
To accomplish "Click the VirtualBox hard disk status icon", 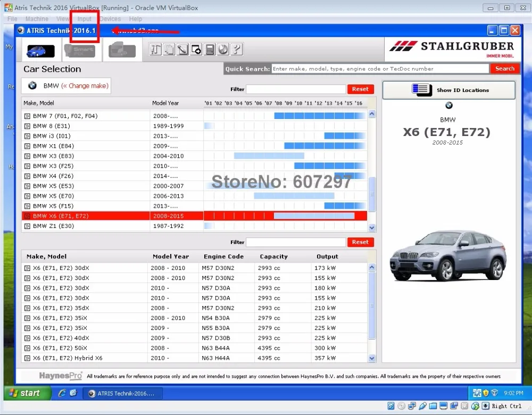I will click(391, 406).
